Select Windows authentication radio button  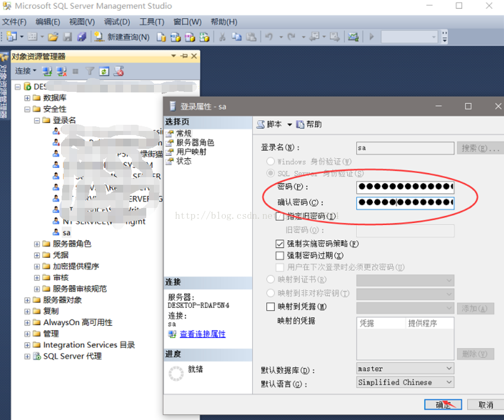click(x=270, y=161)
